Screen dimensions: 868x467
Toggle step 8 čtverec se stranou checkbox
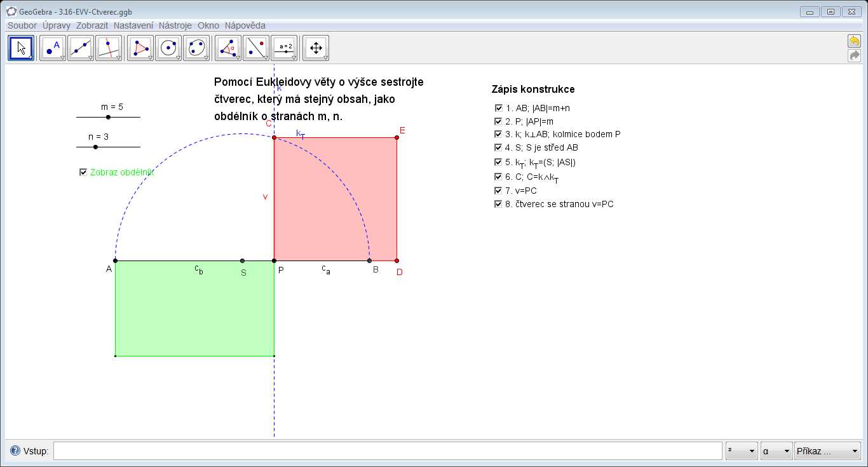point(498,204)
